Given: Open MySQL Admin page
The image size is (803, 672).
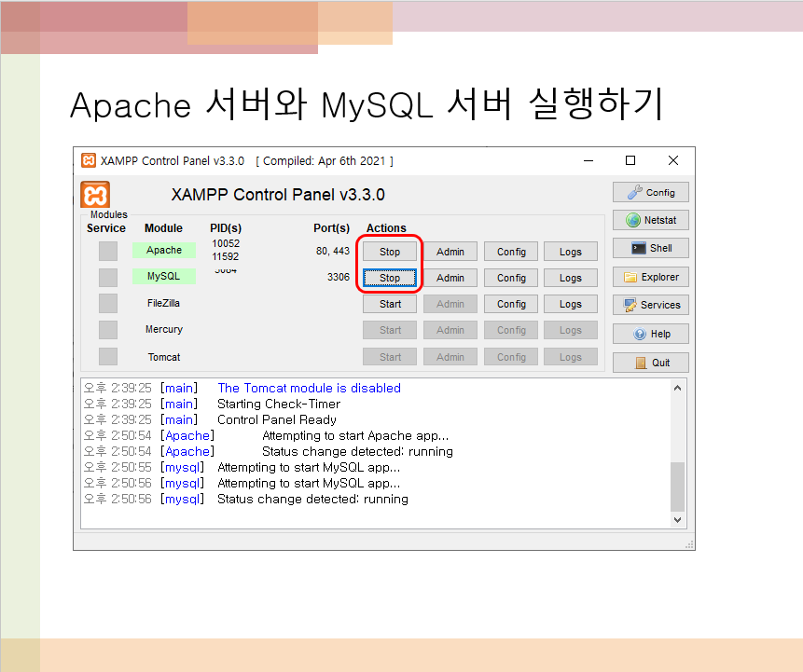Looking at the screenshot, I should coord(450,278).
